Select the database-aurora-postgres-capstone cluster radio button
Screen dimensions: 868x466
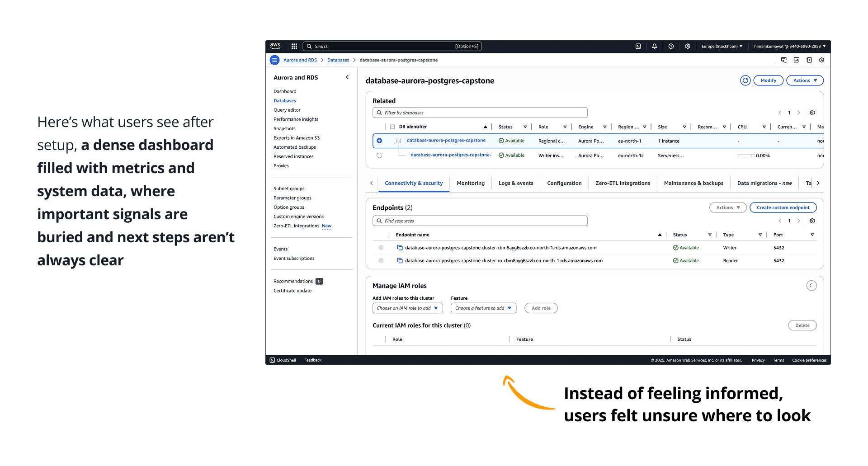click(379, 141)
